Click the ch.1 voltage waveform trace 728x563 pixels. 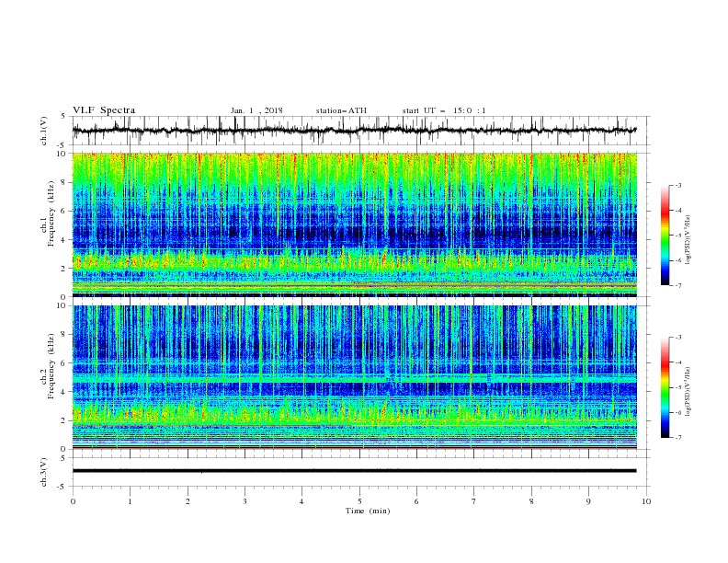click(x=354, y=131)
